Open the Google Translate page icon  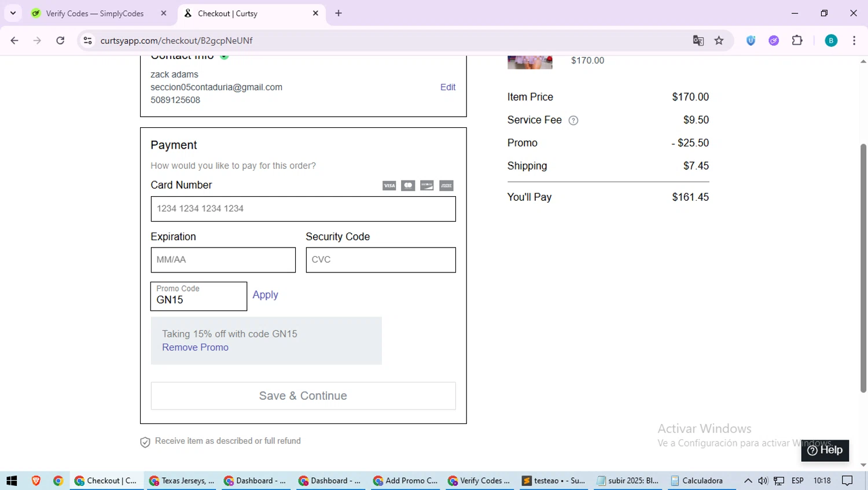pos(698,40)
